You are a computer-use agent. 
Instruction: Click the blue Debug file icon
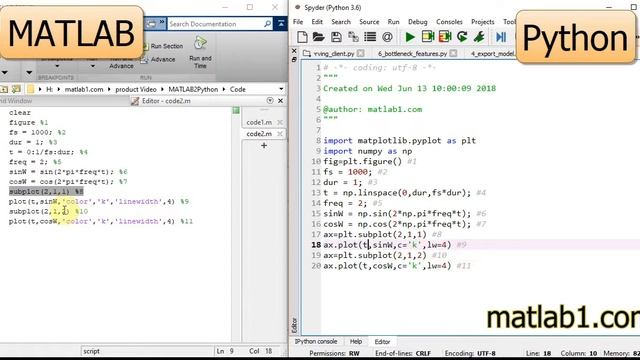(x=501, y=37)
